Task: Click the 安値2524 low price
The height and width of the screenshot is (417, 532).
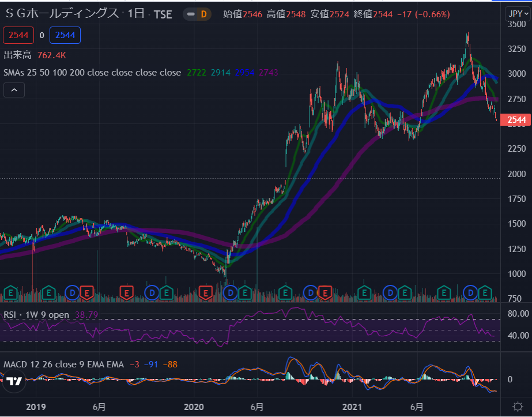Action: pyautogui.click(x=330, y=14)
